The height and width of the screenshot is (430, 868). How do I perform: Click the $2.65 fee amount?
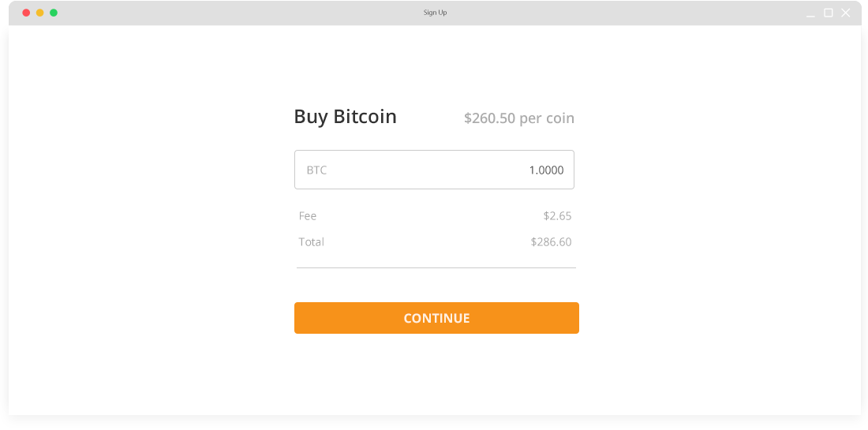coord(557,216)
